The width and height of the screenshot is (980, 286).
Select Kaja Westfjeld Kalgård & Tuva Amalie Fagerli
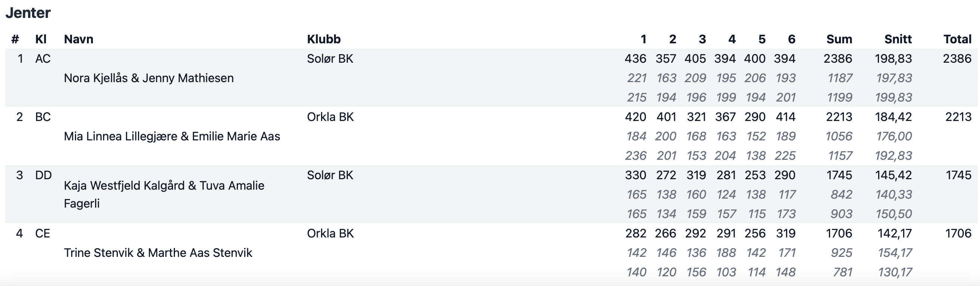164,194
